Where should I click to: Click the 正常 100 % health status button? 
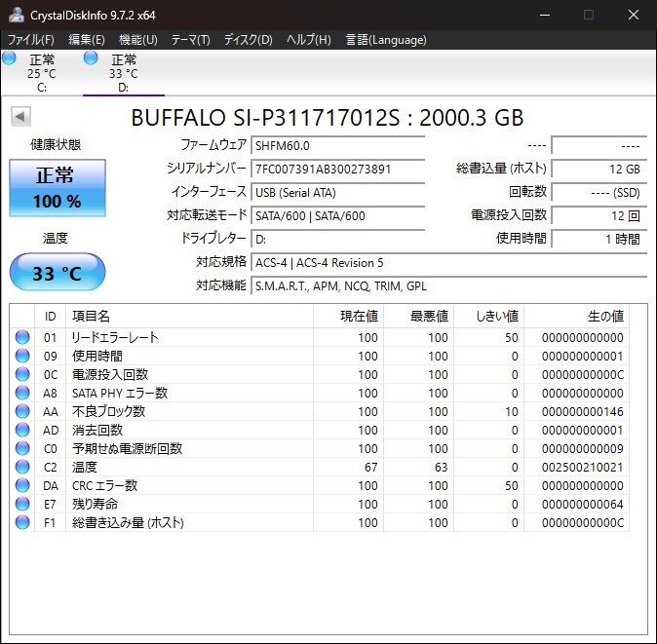pyautogui.click(x=58, y=188)
